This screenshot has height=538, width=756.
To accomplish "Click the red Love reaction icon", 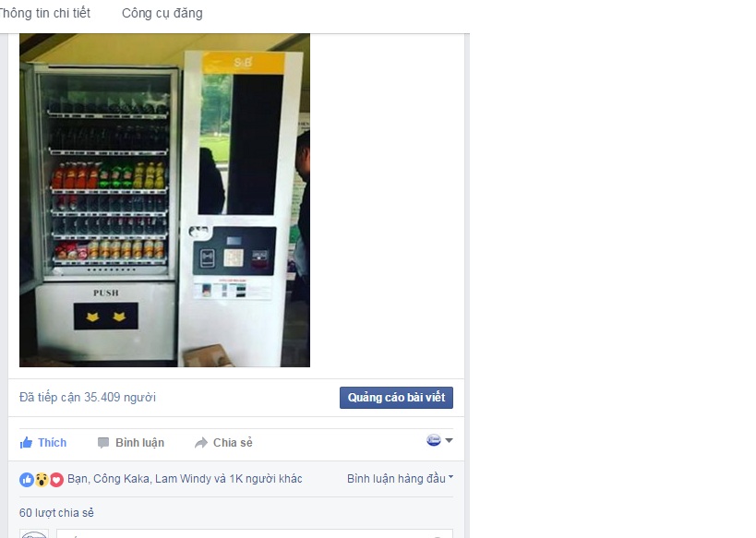I will (x=56, y=480).
